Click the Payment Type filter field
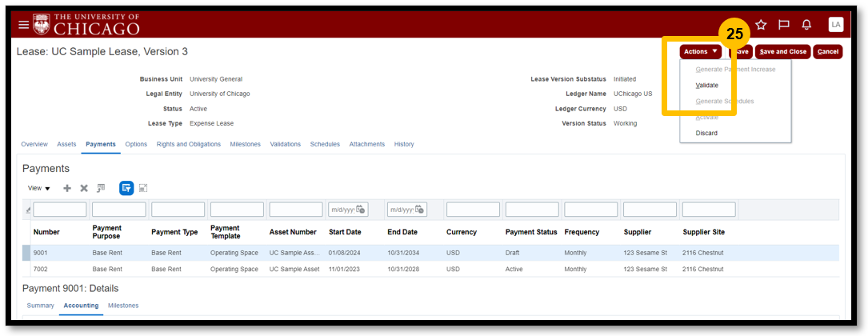The height and width of the screenshot is (336, 868). (178, 210)
